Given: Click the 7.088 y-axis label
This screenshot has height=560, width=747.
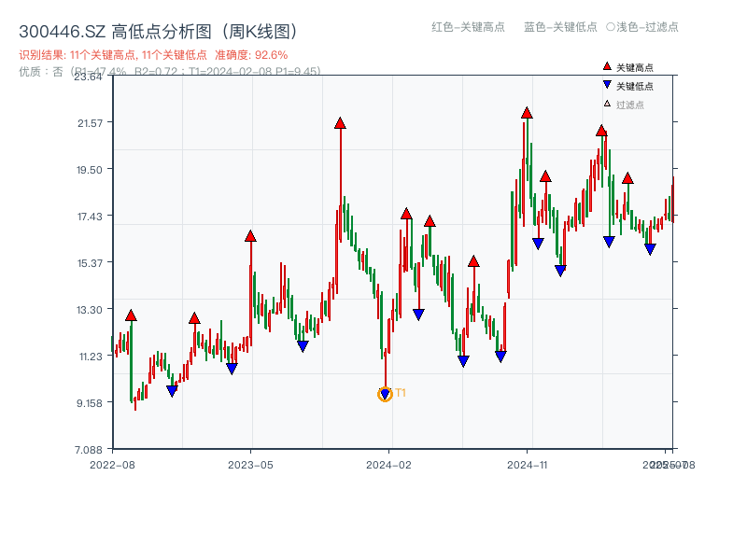Looking at the screenshot, I should [89, 450].
